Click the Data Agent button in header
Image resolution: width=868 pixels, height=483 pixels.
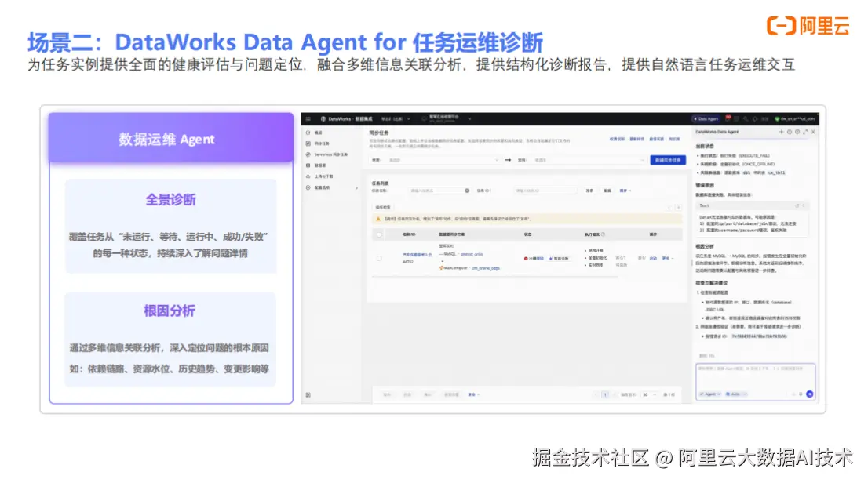706,119
